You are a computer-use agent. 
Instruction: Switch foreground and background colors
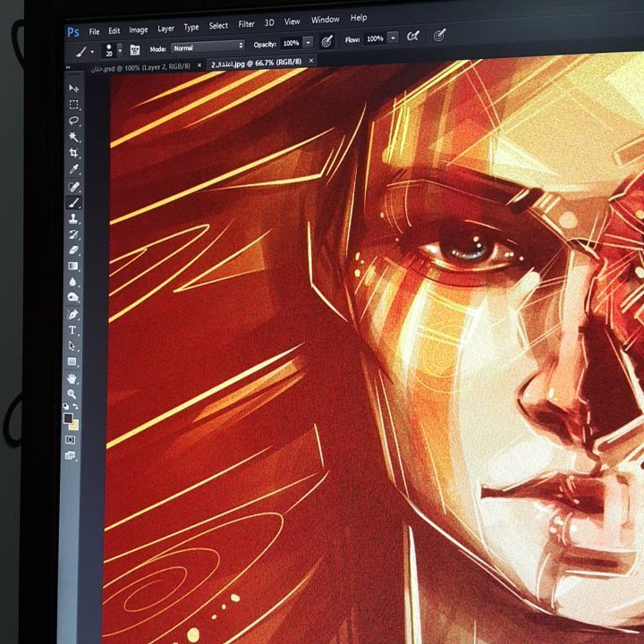[x=75, y=406]
